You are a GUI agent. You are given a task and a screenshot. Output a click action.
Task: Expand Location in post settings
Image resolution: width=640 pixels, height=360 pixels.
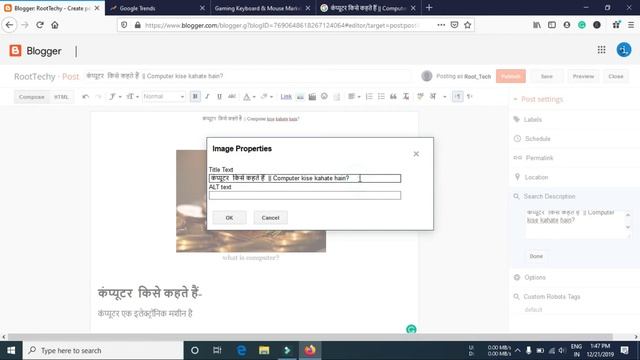tap(531, 177)
